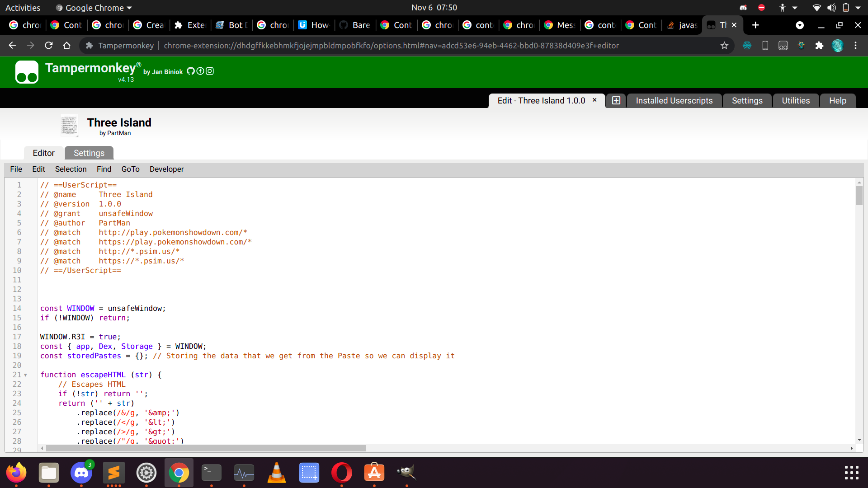Open Discord from the dock
The width and height of the screenshot is (868, 488).
(x=81, y=473)
